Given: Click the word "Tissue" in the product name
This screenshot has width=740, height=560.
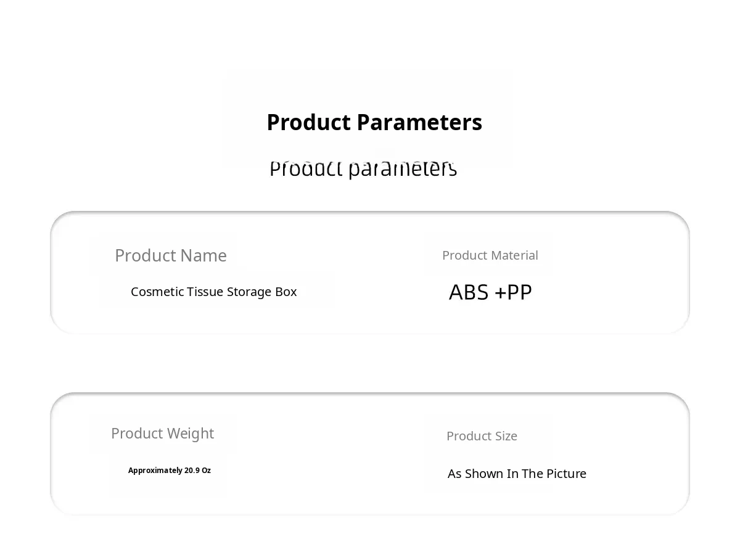Looking at the screenshot, I should 205,292.
